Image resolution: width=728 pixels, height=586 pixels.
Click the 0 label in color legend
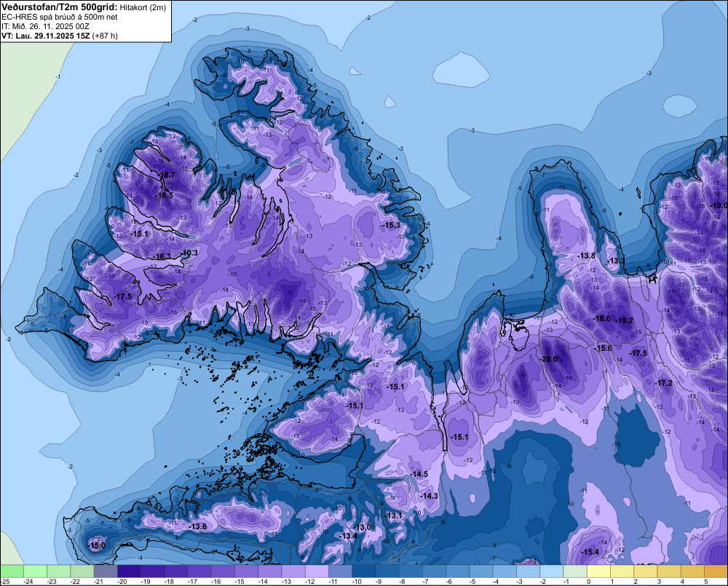tap(588, 582)
